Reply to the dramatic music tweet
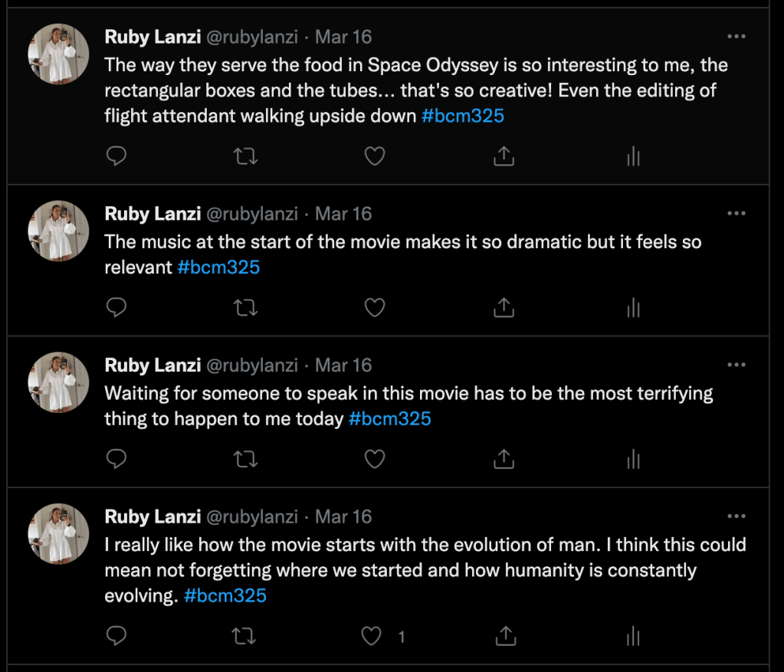The width and height of the screenshot is (784, 672). tap(116, 308)
